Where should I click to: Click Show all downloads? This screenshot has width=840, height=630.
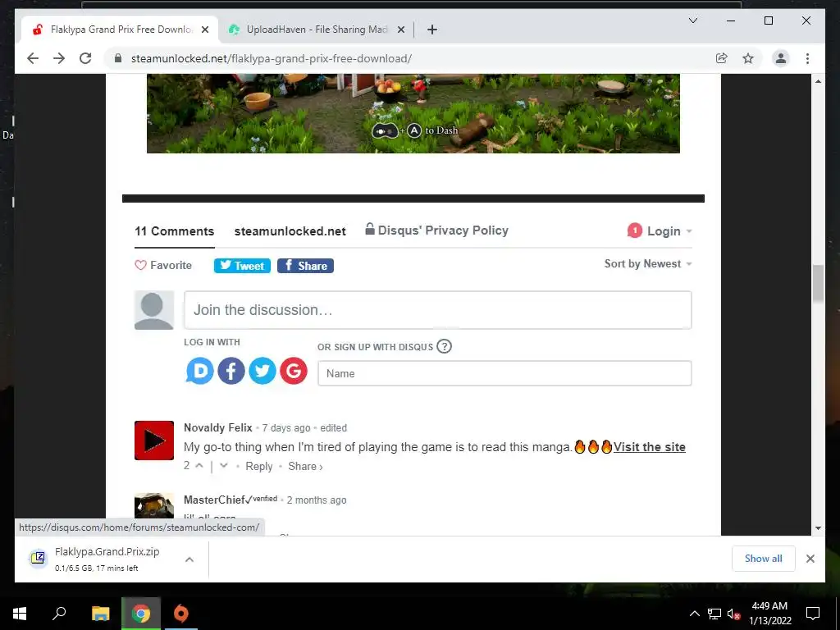[x=764, y=559]
